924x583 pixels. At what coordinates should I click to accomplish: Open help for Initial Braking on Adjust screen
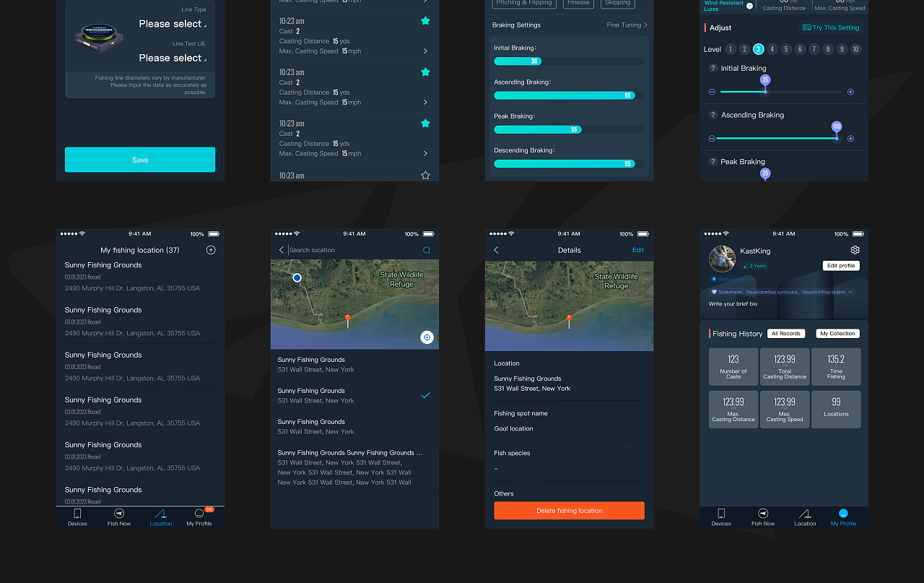(712, 68)
